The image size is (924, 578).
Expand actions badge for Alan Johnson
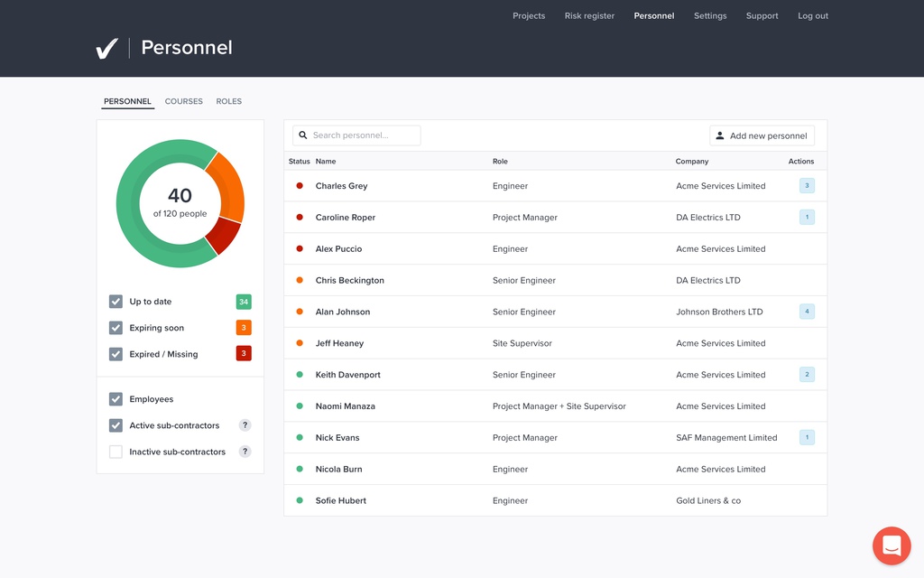(806, 312)
